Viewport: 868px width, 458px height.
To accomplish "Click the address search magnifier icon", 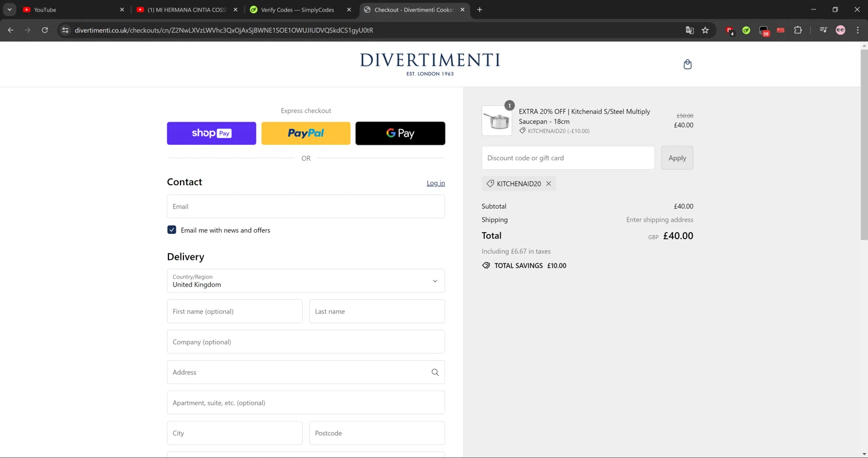I will click(x=435, y=372).
